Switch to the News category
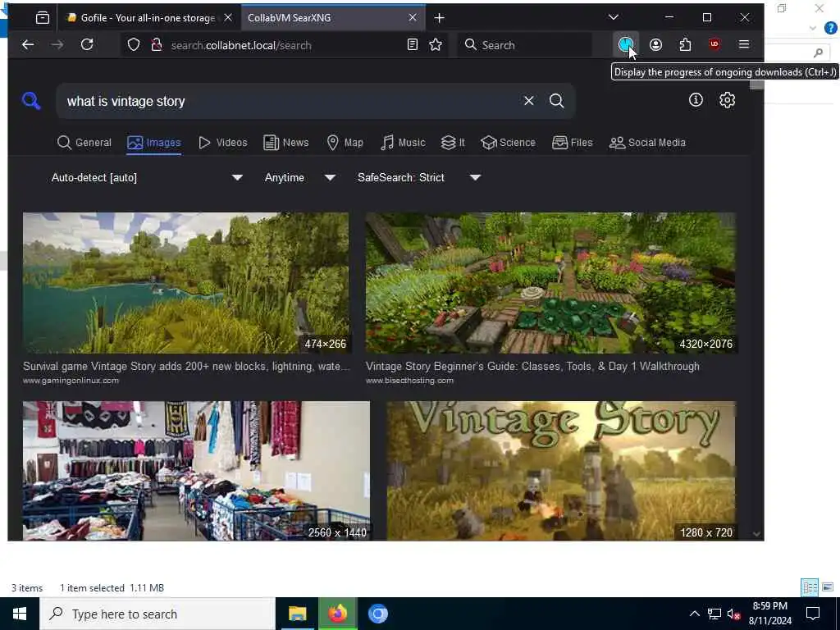Viewport: 840px width, 630px height. coord(285,143)
